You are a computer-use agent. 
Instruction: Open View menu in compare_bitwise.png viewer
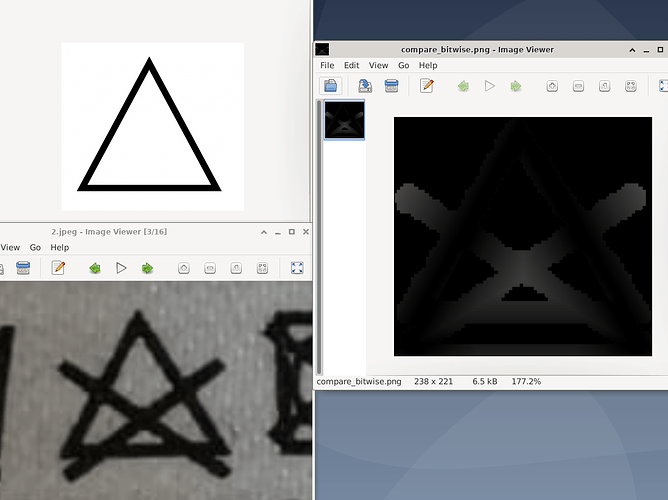pos(378,65)
